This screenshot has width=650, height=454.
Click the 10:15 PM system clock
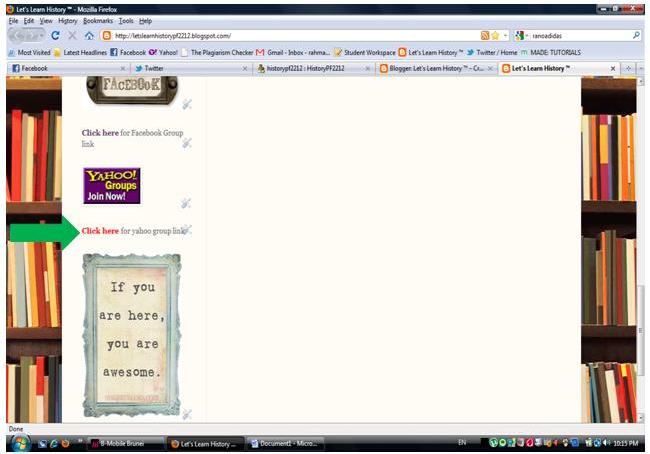[626, 443]
